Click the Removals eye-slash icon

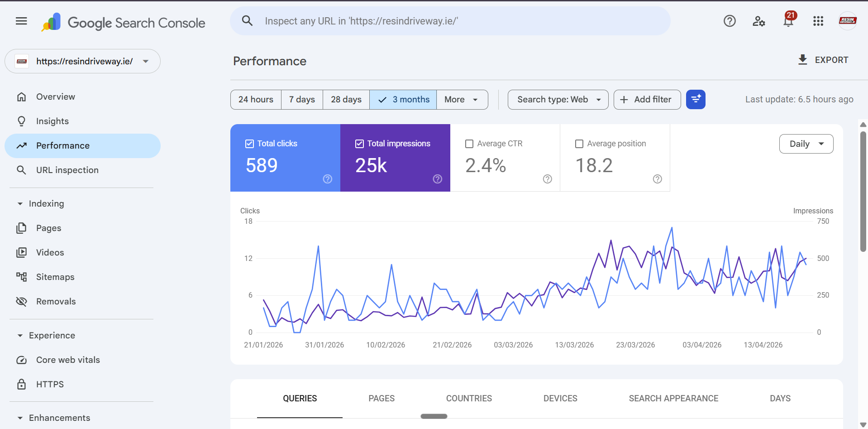coord(21,301)
